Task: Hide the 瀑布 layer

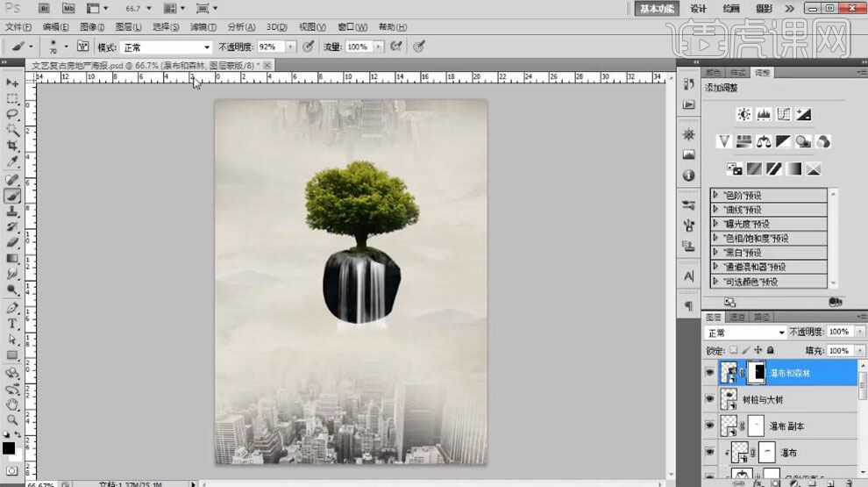Action: 709,452
